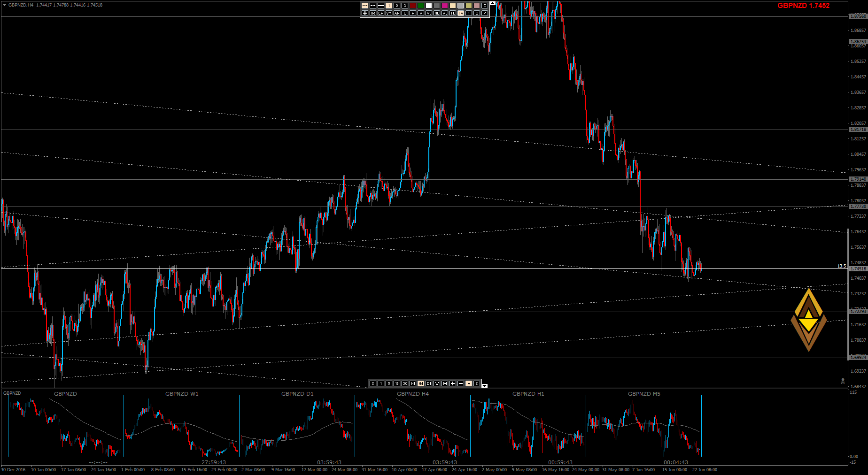Click the plus icon in top toolbar
Screen dimensions: 868x475
(365, 13)
